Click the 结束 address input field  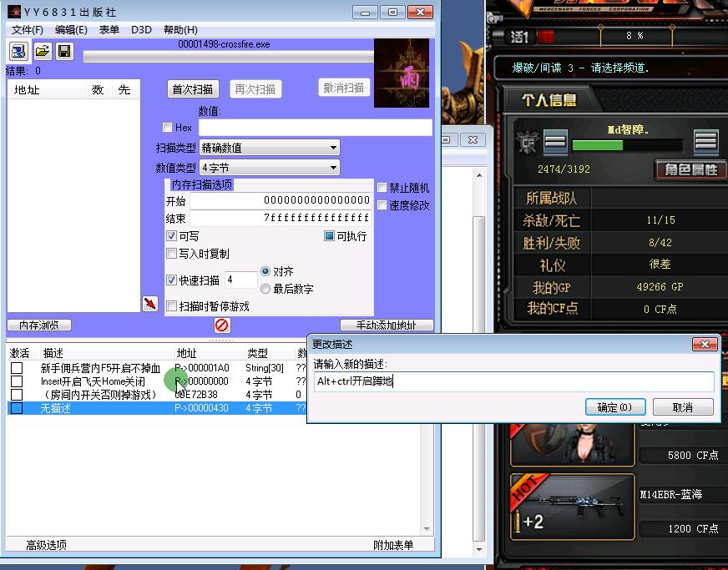[x=281, y=218]
